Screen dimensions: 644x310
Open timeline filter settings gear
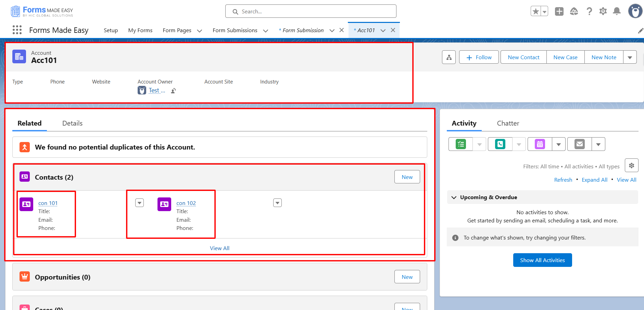point(631,165)
